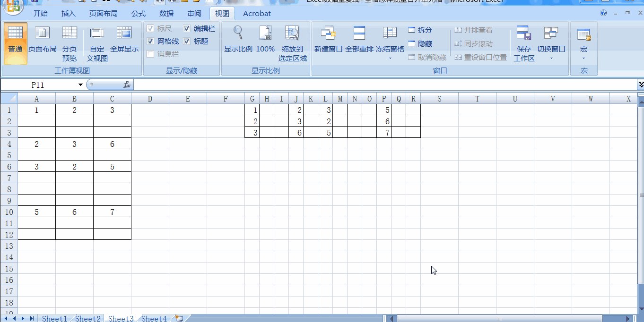Click 新建窗口 to open new window

click(x=328, y=42)
